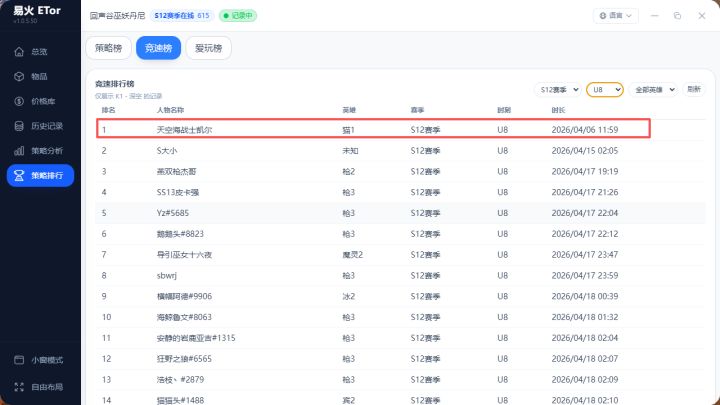The image size is (720, 405).
Task: Switch to the 策略榜 tab
Action: coord(108,48)
